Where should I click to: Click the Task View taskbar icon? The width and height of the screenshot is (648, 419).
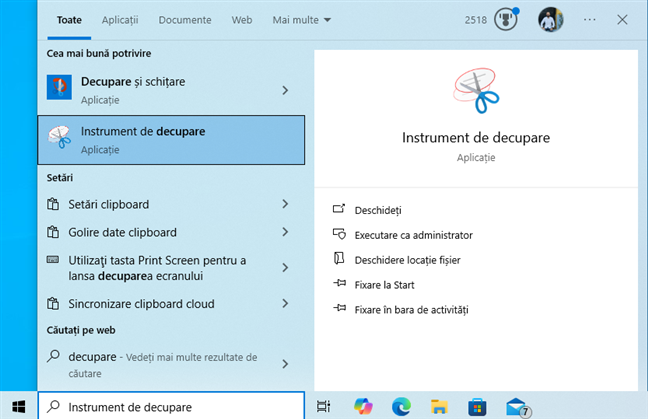[x=323, y=406]
